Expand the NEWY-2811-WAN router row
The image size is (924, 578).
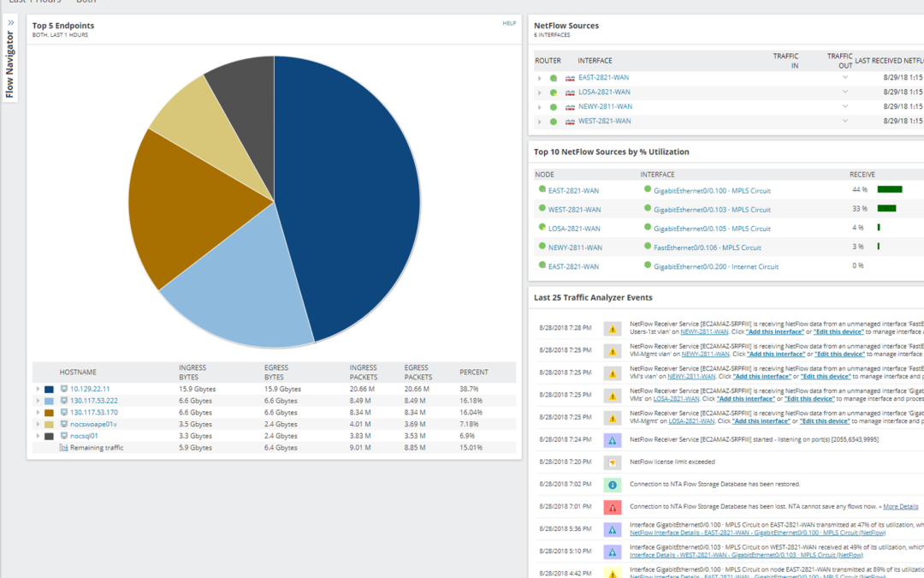point(539,107)
